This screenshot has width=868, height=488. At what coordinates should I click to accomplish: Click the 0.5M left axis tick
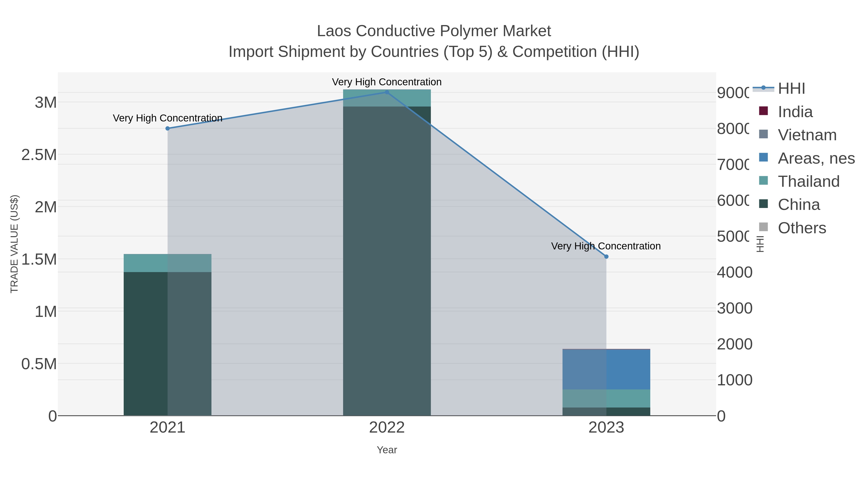[x=39, y=364]
